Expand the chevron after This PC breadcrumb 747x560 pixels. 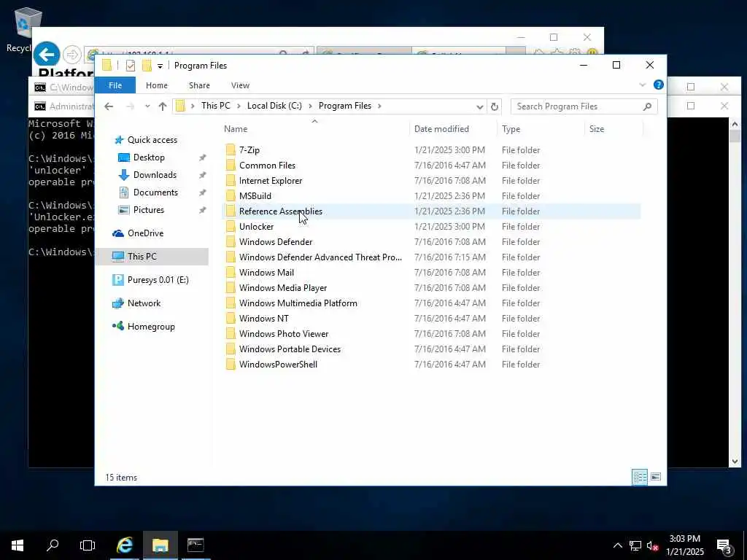(x=239, y=106)
